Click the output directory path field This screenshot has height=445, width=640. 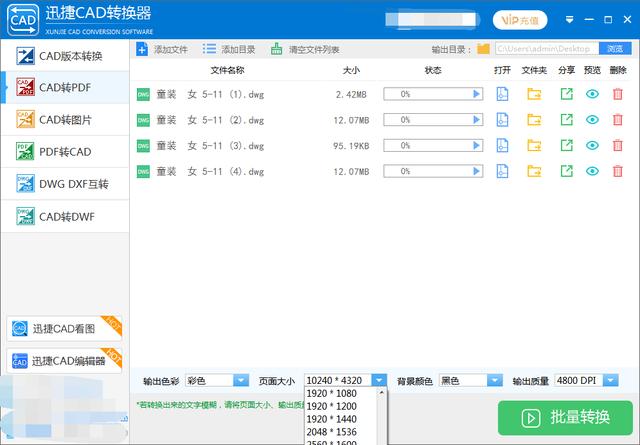546,48
